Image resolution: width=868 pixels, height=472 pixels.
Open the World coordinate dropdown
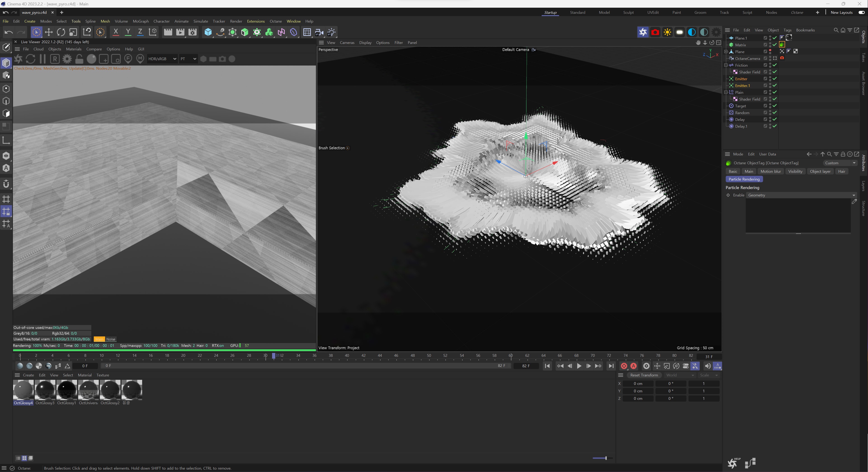click(x=680, y=375)
